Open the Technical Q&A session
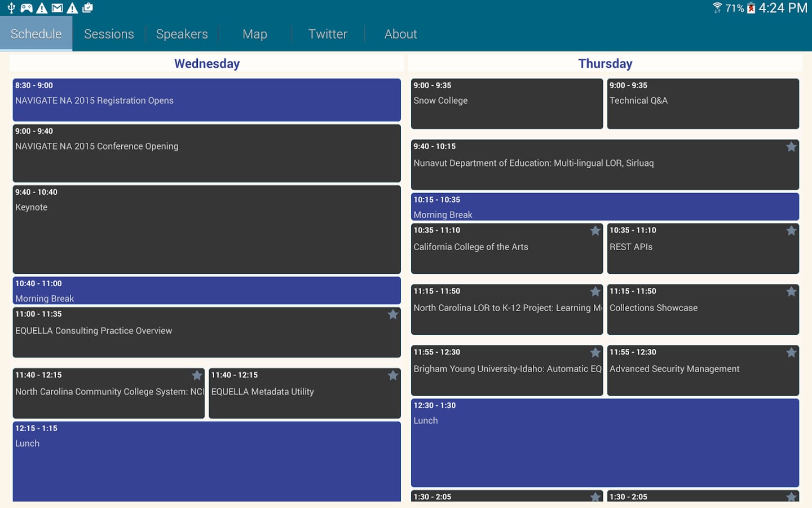The width and height of the screenshot is (812, 508). pyautogui.click(x=703, y=104)
